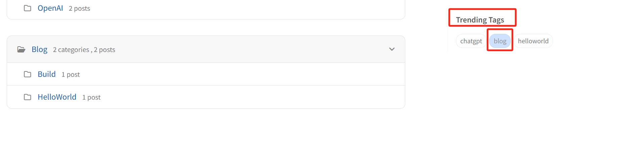
Task: Select the helloworld trending tag
Action: [x=533, y=41]
